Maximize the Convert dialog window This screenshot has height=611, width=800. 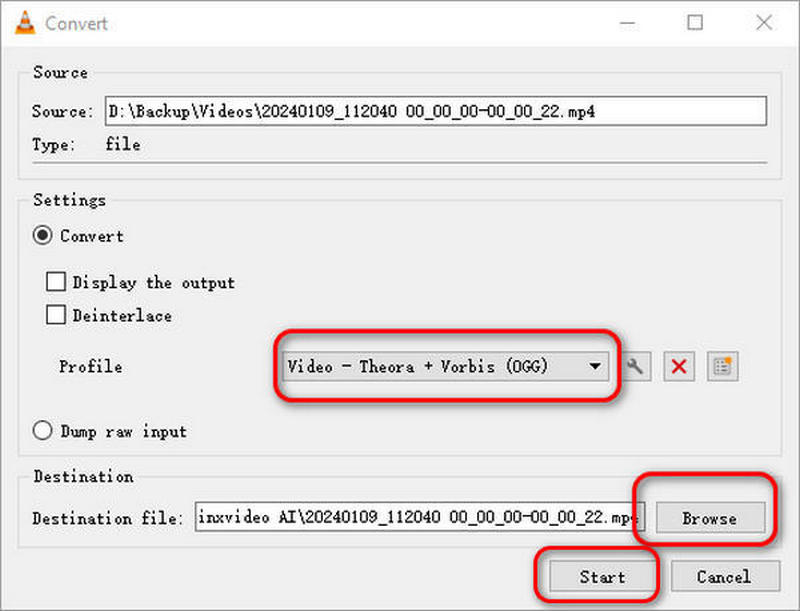[695, 22]
